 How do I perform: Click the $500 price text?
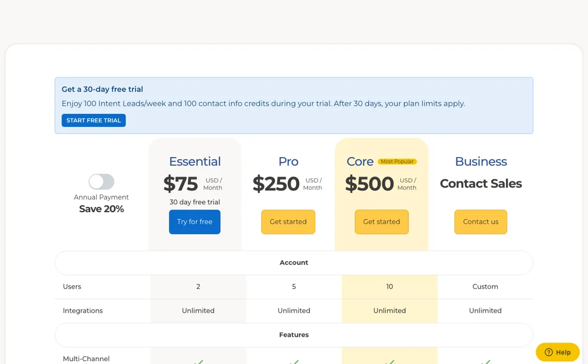click(369, 184)
